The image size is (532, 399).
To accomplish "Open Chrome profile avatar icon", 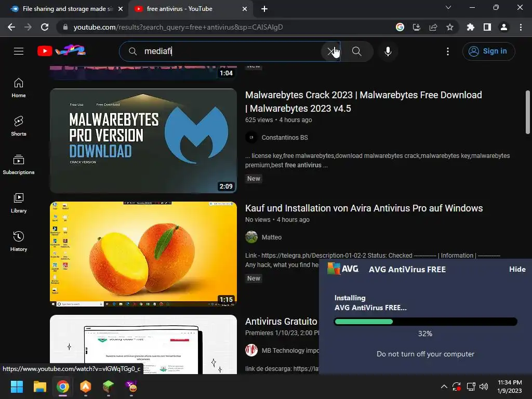I will coord(504,27).
